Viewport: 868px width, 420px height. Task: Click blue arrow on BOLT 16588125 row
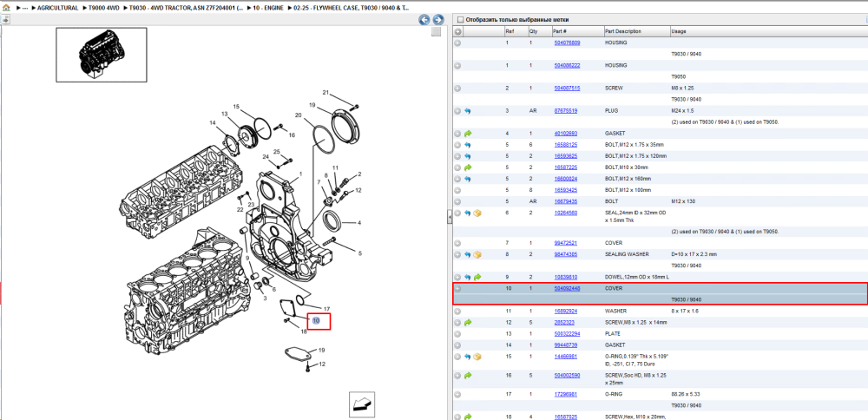[468, 145]
